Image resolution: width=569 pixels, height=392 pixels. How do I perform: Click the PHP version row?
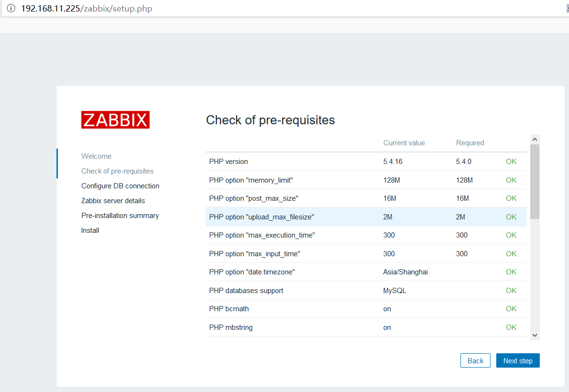click(x=366, y=162)
